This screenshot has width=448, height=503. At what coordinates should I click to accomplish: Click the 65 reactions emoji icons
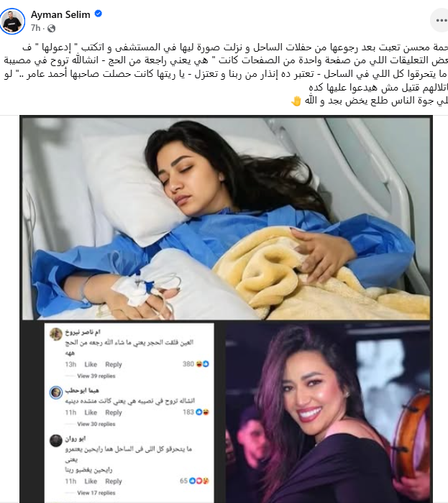tap(199, 481)
